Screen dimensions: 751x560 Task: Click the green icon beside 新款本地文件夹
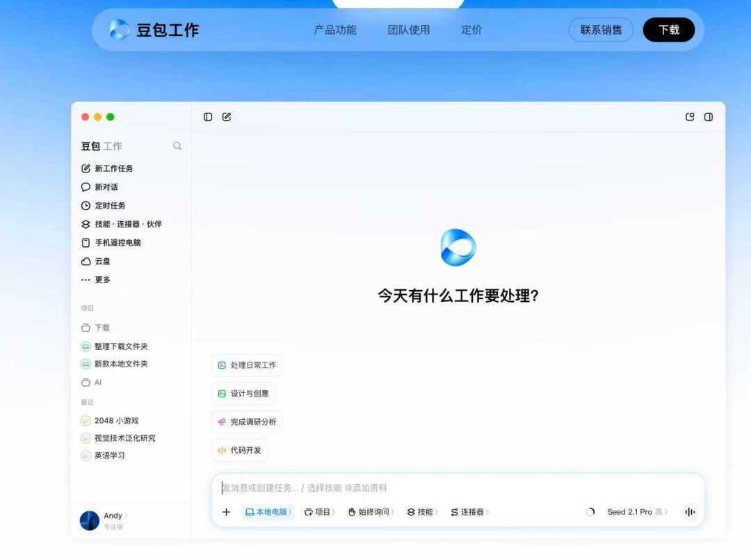[x=86, y=364]
